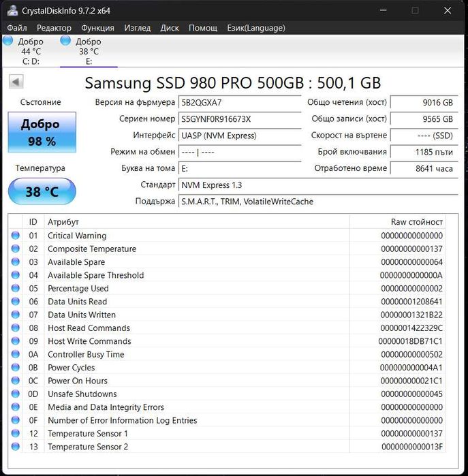The image size is (468, 476).
Task: Click the ID column header
Action: click(33, 222)
